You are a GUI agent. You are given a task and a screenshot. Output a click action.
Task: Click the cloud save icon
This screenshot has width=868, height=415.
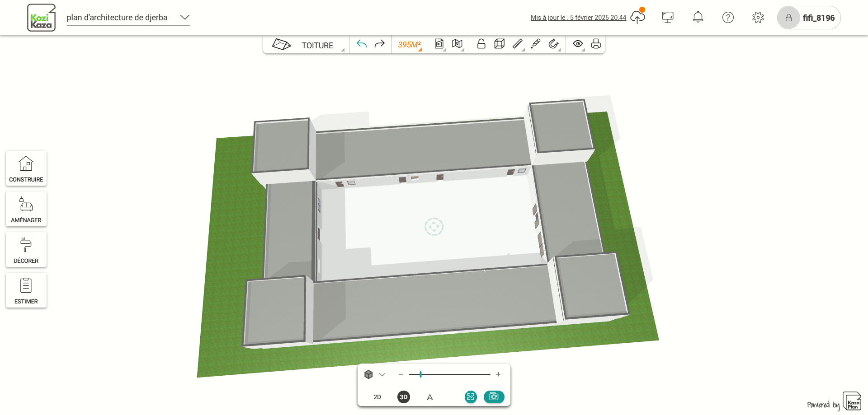click(637, 17)
